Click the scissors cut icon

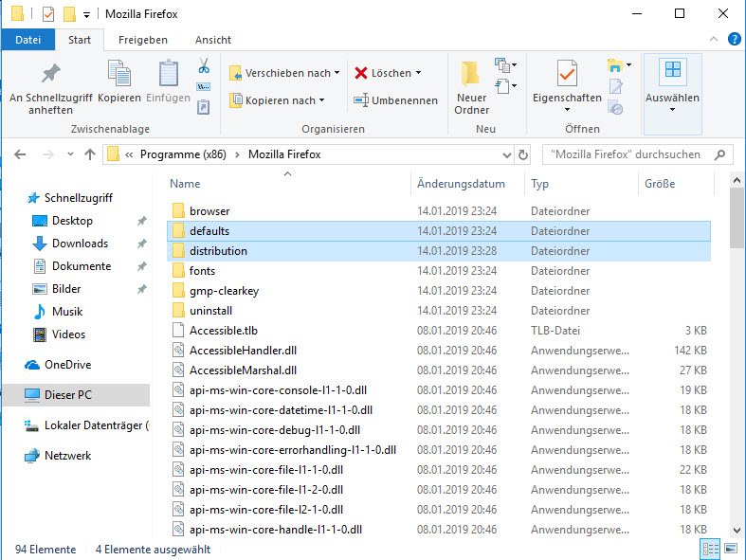coord(204,65)
